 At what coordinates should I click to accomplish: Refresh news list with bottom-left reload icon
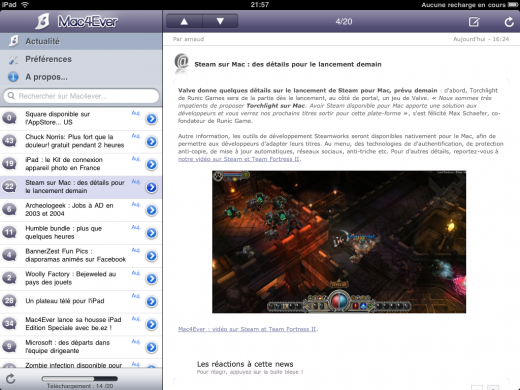11,379
